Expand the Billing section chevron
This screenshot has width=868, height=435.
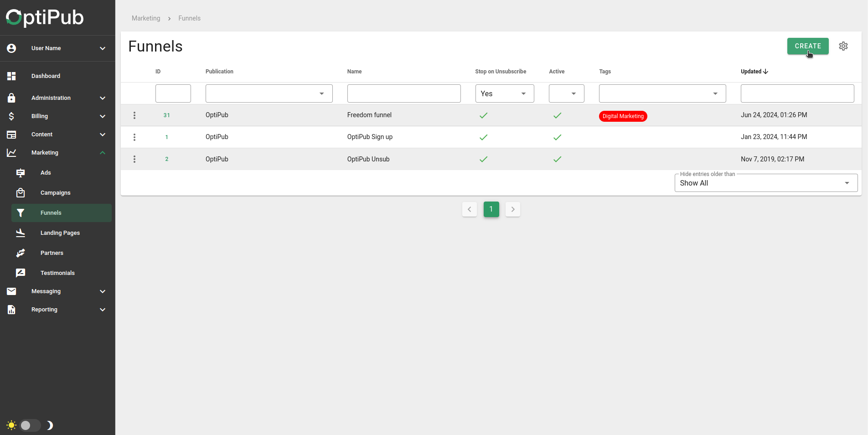point(103,116)
